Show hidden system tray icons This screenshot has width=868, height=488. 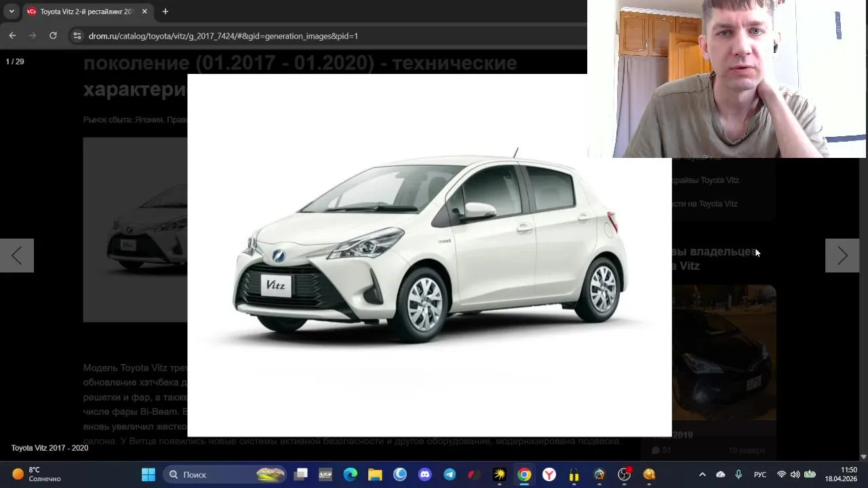(x=702, y=474)
